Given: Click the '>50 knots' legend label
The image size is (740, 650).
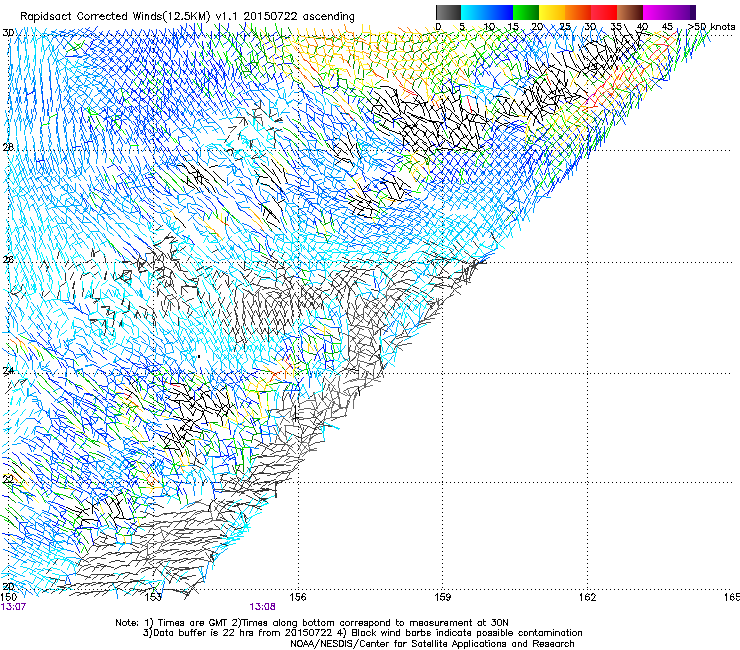Looking at the screenshot, I should click(712, 27).
